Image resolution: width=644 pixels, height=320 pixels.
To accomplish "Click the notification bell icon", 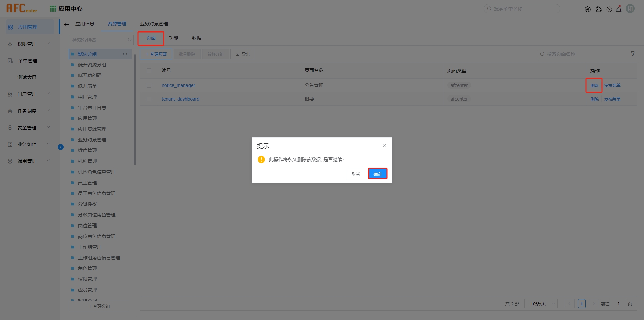I will 619,9.
